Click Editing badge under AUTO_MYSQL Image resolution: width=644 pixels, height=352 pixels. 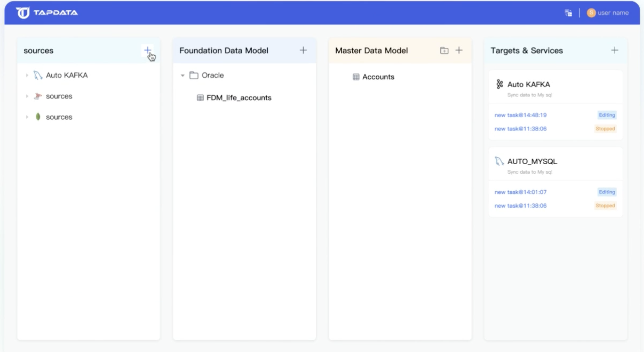pyautogui.click(x=607, y=192)
